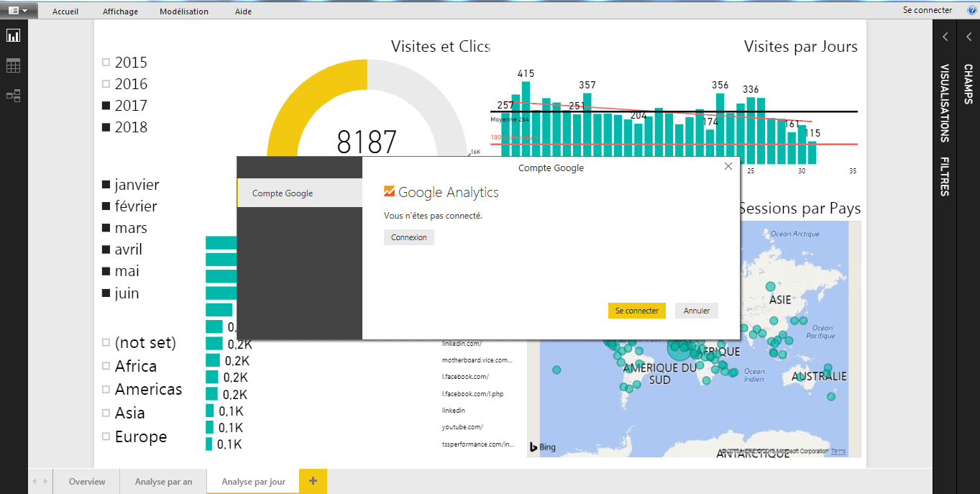Click the 8187 total value

click(367, 142)
